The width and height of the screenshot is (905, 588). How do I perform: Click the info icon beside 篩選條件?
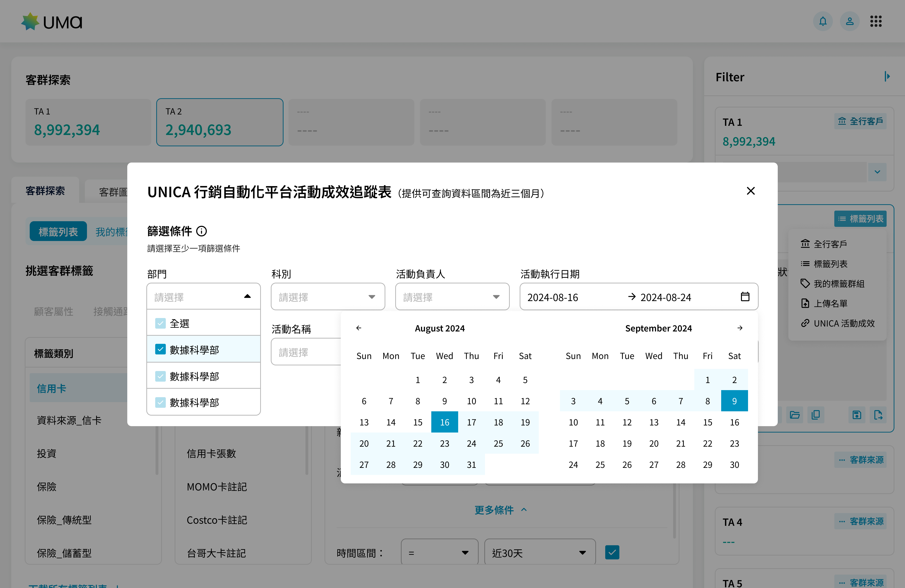click(x=202, y=231)
